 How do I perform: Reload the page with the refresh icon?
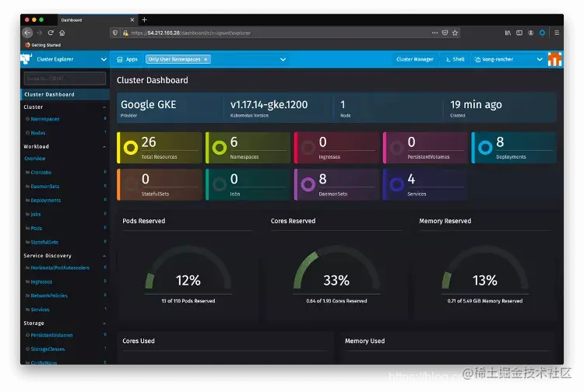click(51, 33)
